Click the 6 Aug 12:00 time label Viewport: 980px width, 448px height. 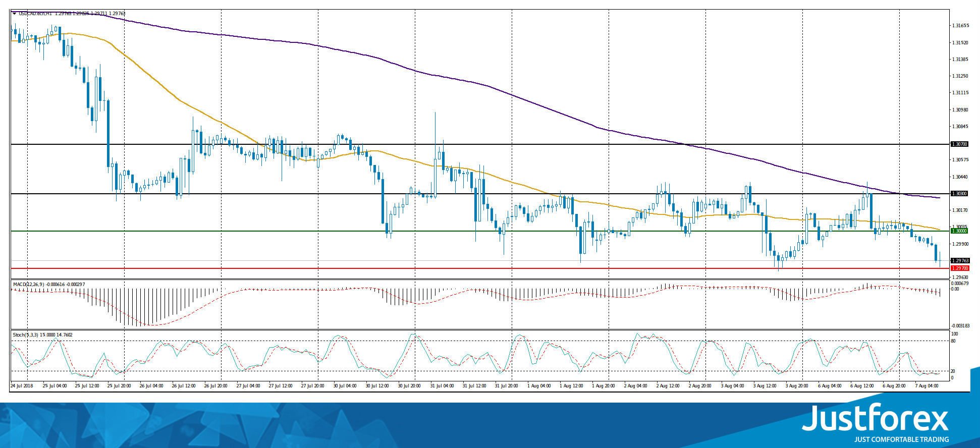pyautogui.click(x=862, y=386)
